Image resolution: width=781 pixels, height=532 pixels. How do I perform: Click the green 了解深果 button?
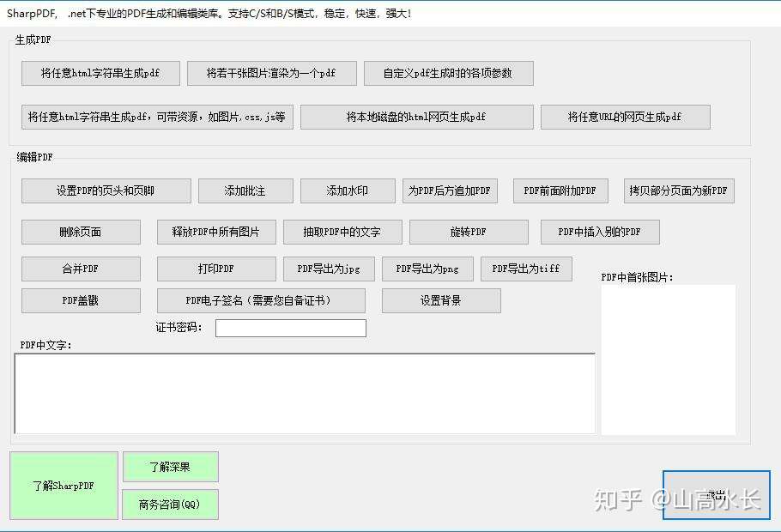[170, 467]
